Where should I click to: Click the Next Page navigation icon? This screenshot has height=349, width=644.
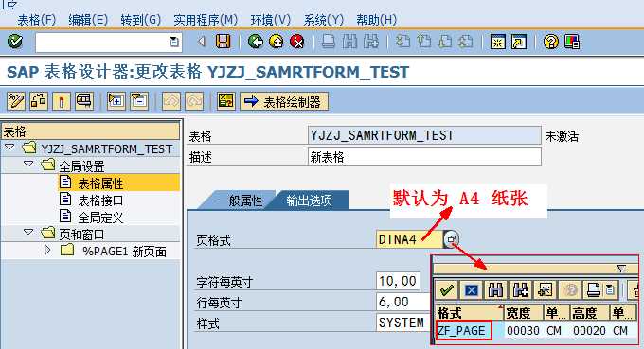445,42
